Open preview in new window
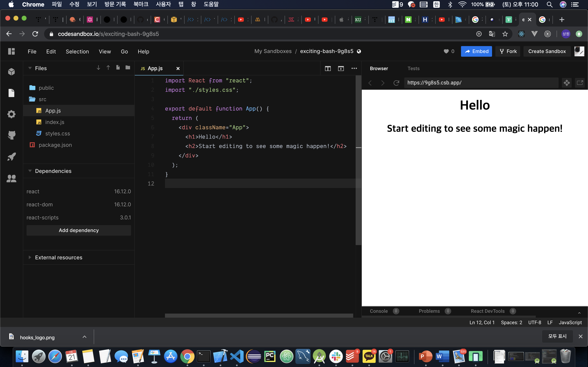Viewport: 588px width, 367px height. (x=580, y=83)
